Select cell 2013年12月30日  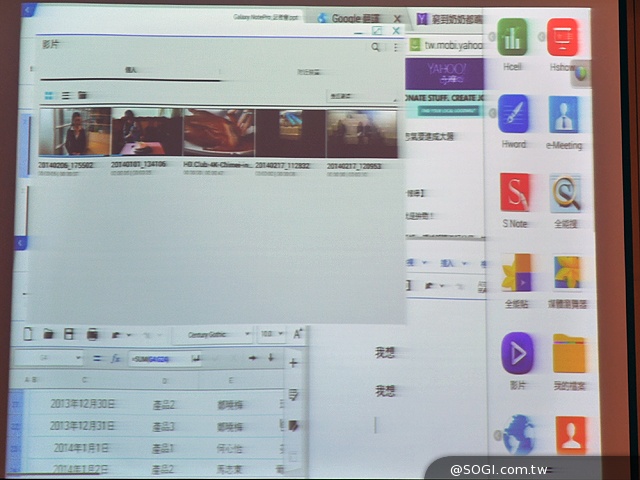pos(82,404)
